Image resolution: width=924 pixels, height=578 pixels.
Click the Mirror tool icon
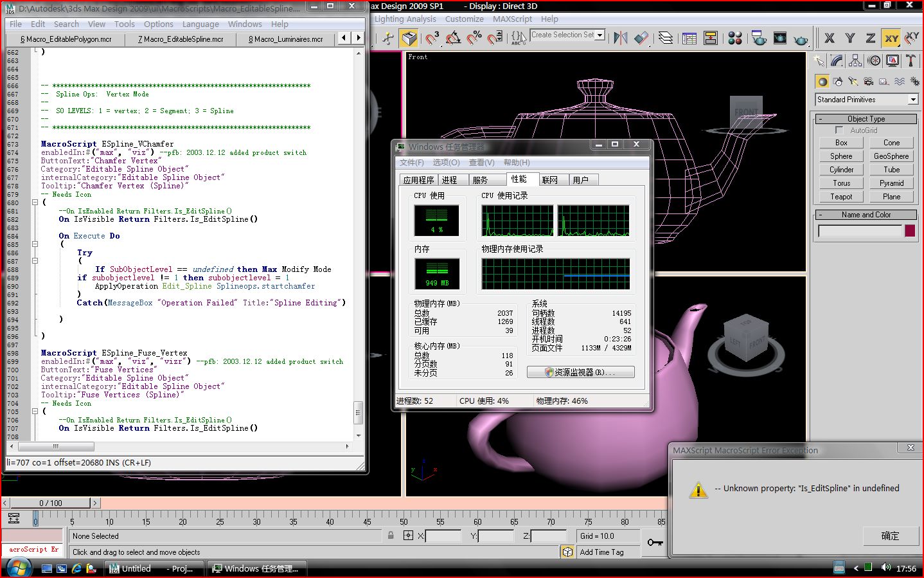pyautogui.click(x=620, y=38)
